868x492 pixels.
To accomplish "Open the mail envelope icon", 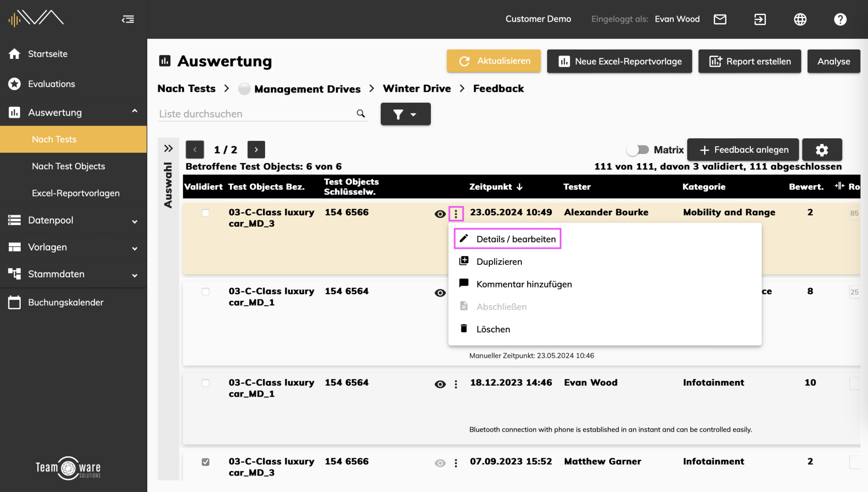I will (x=720, y=19).
